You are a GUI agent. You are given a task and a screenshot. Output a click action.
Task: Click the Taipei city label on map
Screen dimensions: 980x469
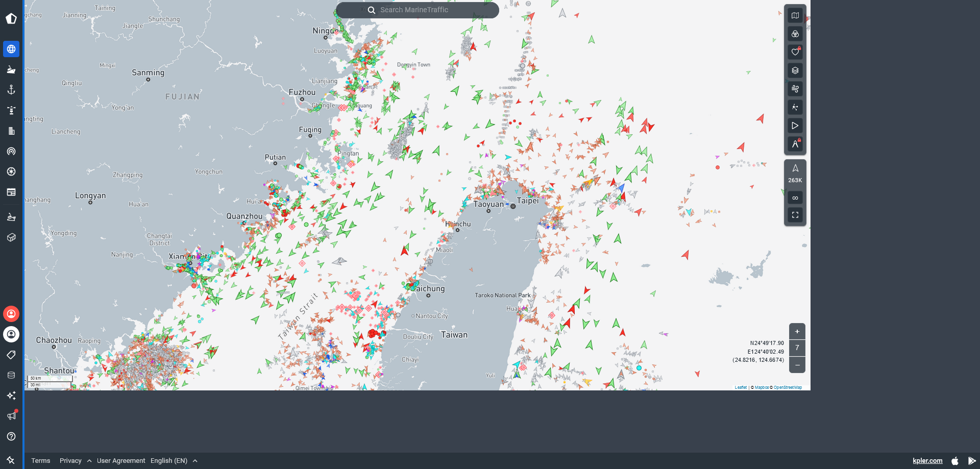pos(528,201)
